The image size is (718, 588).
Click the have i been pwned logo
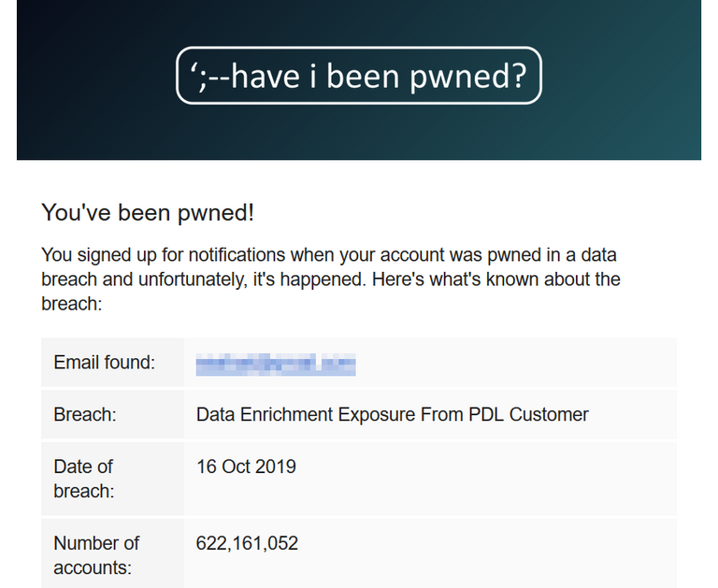tap(359, 76)
